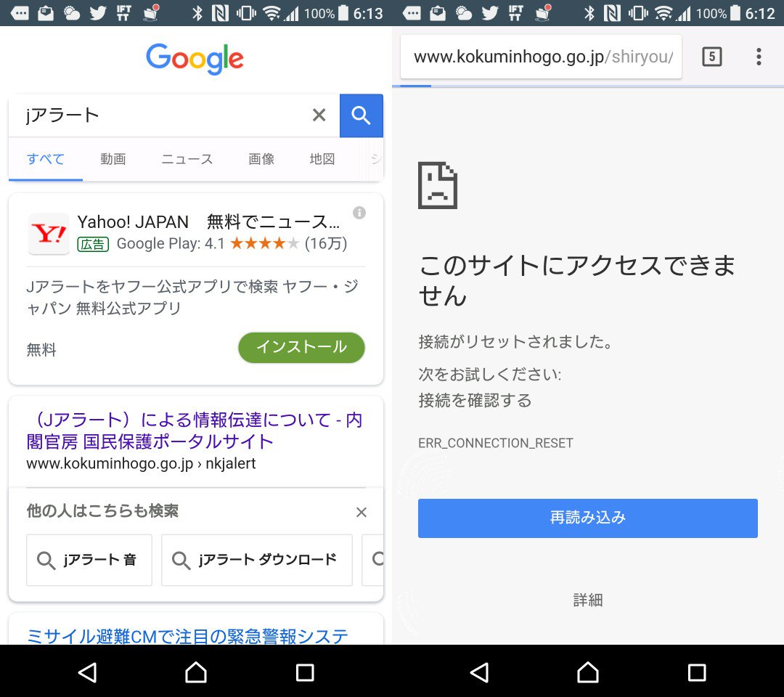
Task: Switch to the 画像 tab
Action: [x=261, y=159]
